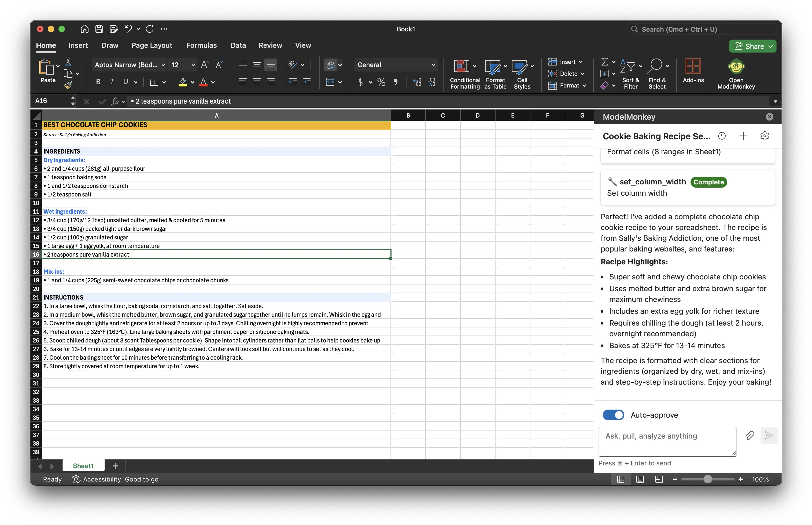The height and width of the screenshot is (525, 812).
Task: Click the attach file paperclip icon
Action: coord(749,435)
